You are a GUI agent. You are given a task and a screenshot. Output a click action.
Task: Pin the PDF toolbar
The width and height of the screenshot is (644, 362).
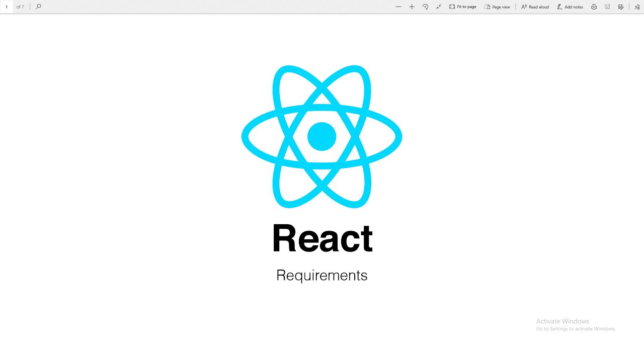point(637,7)
